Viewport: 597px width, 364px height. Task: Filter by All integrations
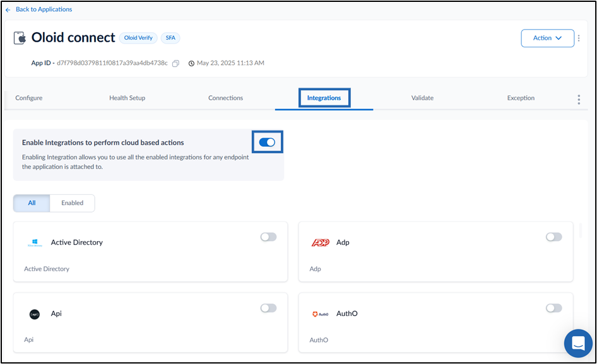pyautogui.click(x=32, y=203)
